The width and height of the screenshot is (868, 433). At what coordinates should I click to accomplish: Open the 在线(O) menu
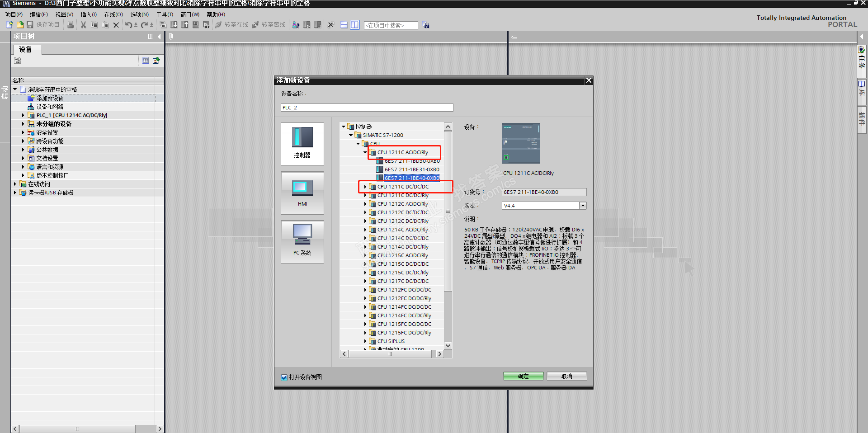tap(113, 14)
